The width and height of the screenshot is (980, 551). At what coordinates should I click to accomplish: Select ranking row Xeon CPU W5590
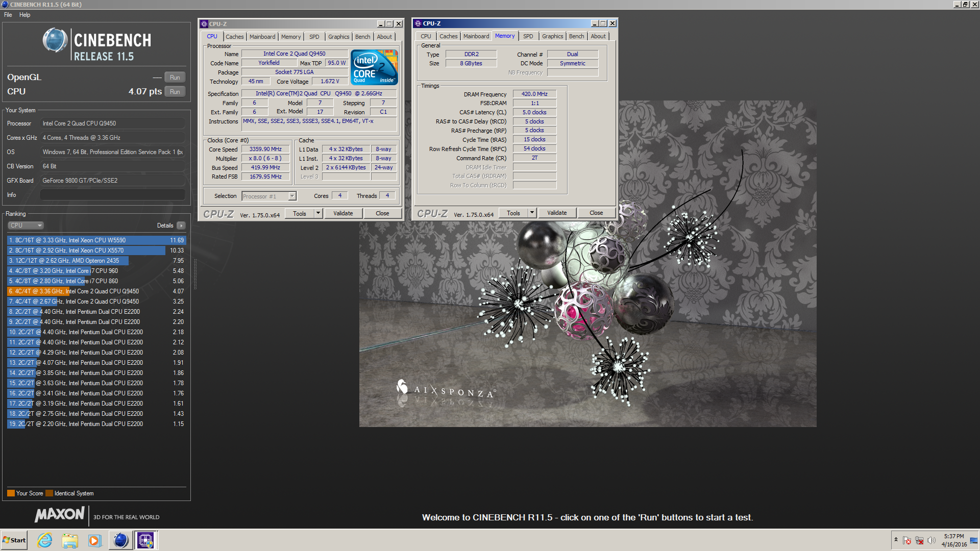pyautogui.click(x=96, y=240)
